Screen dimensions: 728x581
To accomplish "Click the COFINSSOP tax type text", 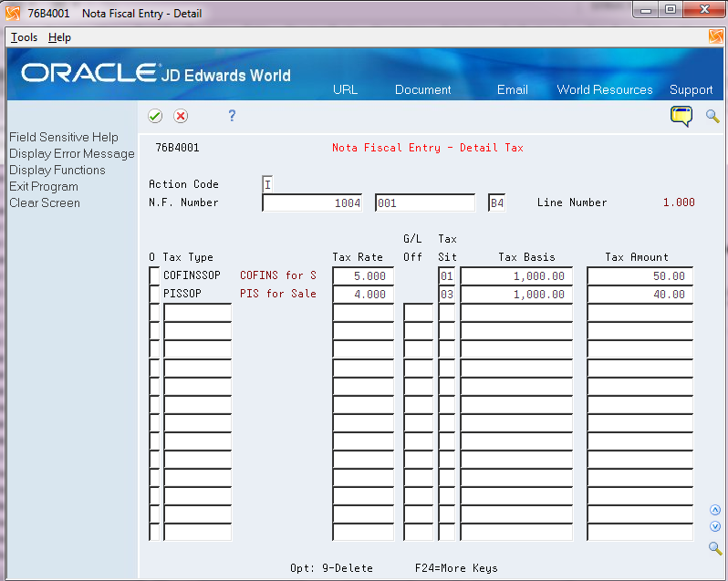I will pyautogui.click(x=192, y=275).
